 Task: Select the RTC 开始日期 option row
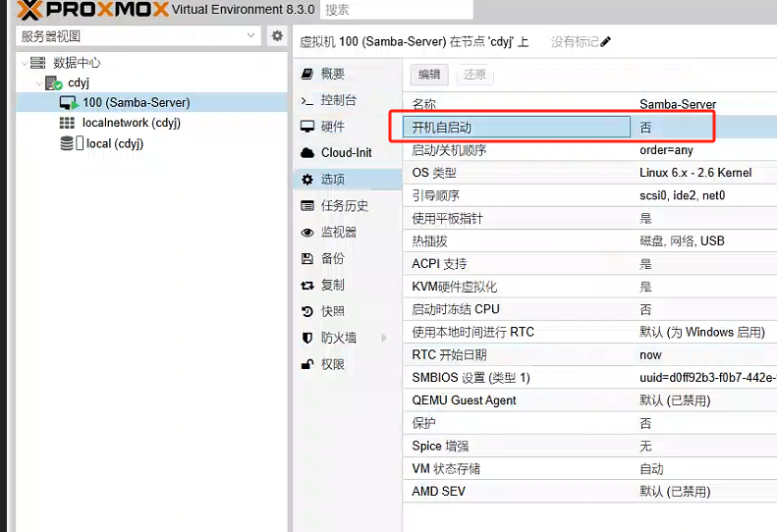point(589,354)
